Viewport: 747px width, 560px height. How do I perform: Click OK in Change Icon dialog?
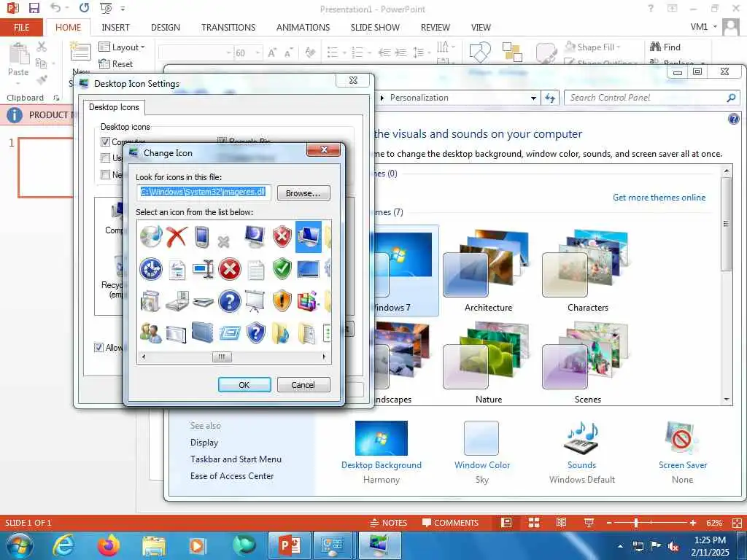coord(244,385)
